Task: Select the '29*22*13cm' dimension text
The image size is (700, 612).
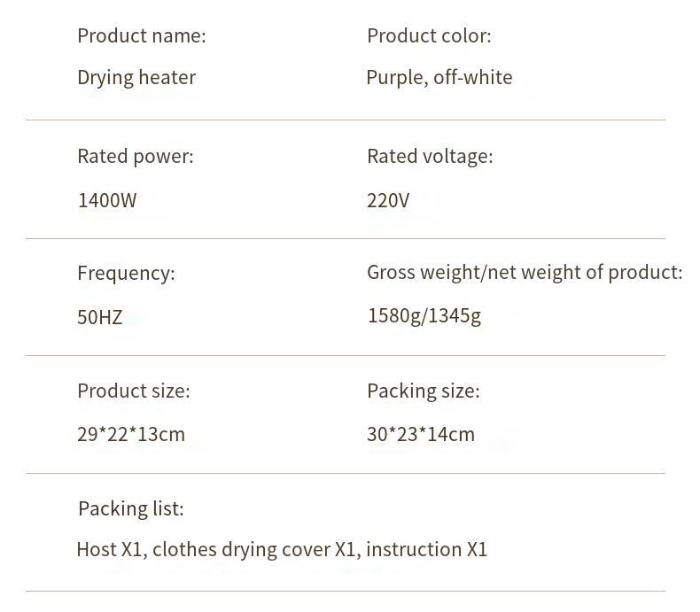Action: (131, 434)
